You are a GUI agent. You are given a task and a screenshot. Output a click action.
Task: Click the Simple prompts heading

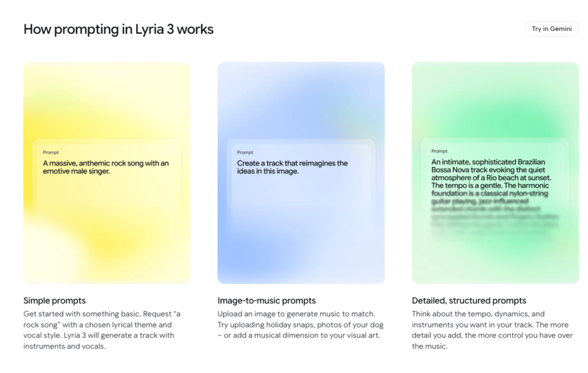point(54,300)
